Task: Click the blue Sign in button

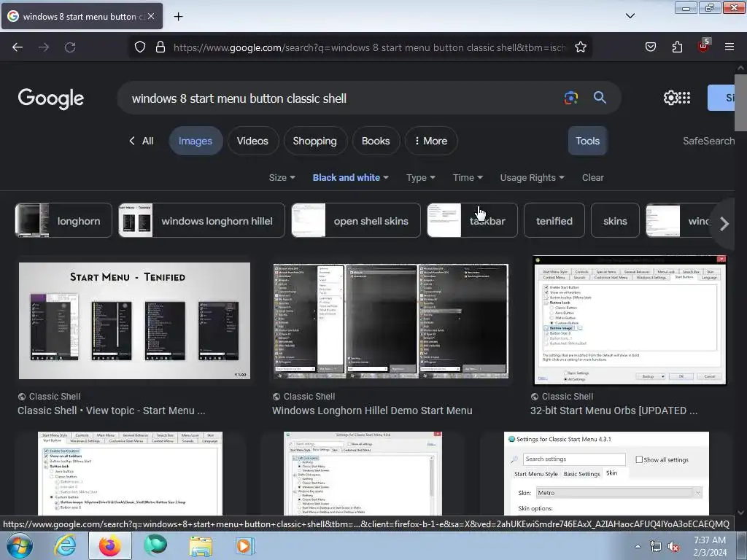Action: [x=721, y=98]
